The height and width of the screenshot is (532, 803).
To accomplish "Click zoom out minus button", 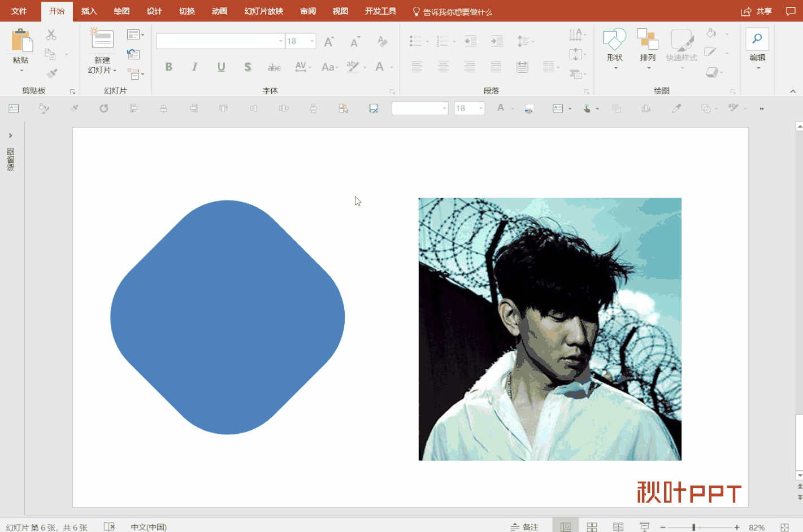I will [x=663, y=527].
